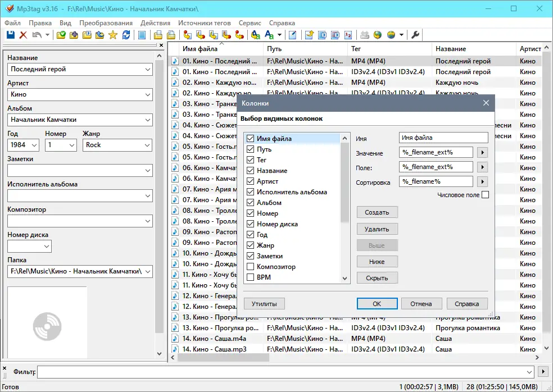This screenshot has height=392, width=553.
Task: Click the Autonumbering wizard 1-2 icon
Action: pos(348,35)
